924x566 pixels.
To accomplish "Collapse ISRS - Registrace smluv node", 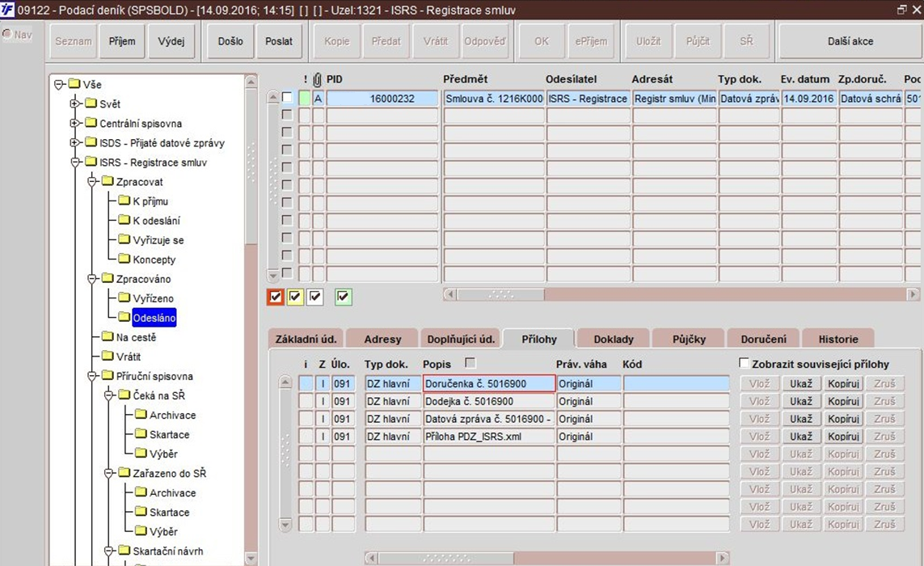I will [x=75, y=163].
